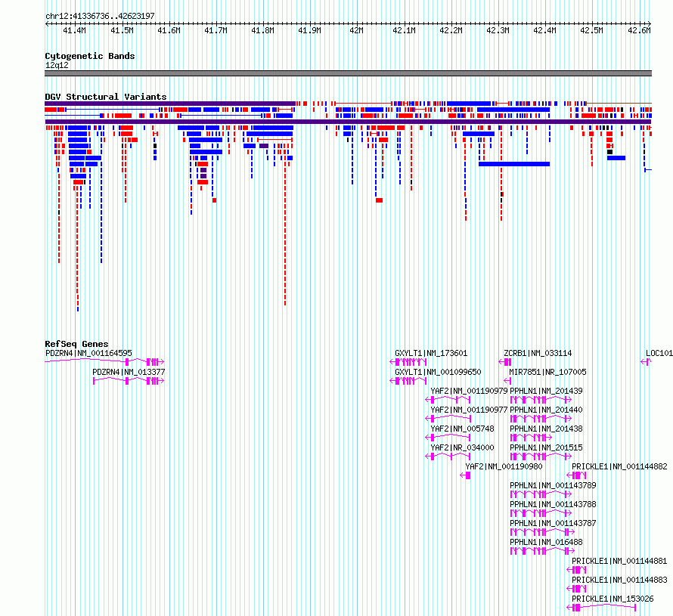This screenshot has height=616, width=673.
Task: Click the 42.3M ruler tick label
Action: click(498, 30)
